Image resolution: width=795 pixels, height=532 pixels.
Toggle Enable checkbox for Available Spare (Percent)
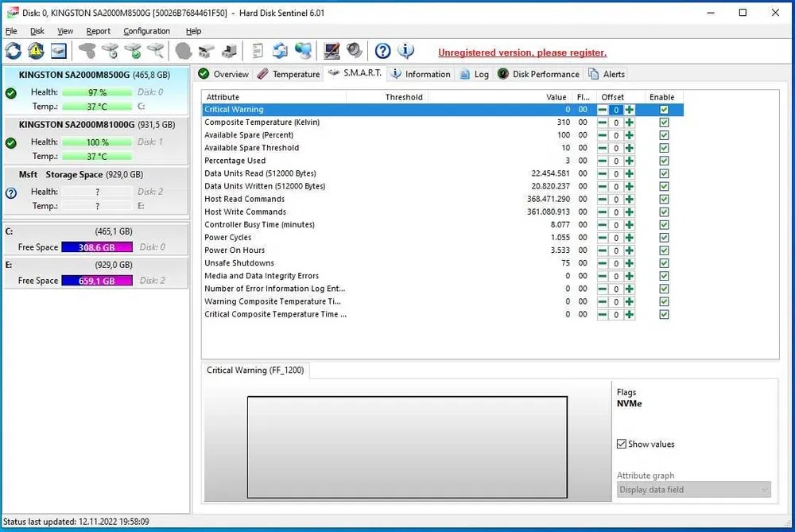[x=664, y=135]
